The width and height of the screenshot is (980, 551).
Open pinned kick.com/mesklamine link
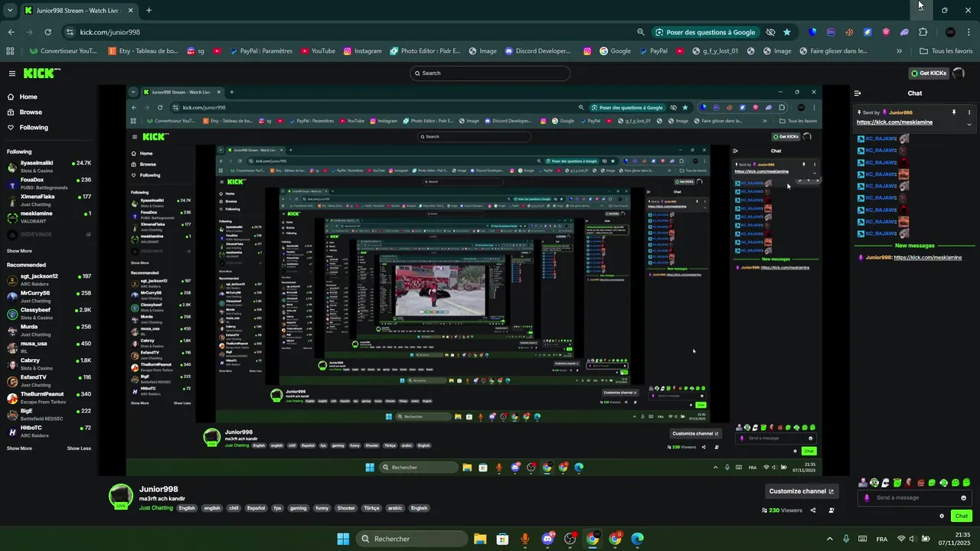[894, 122]
